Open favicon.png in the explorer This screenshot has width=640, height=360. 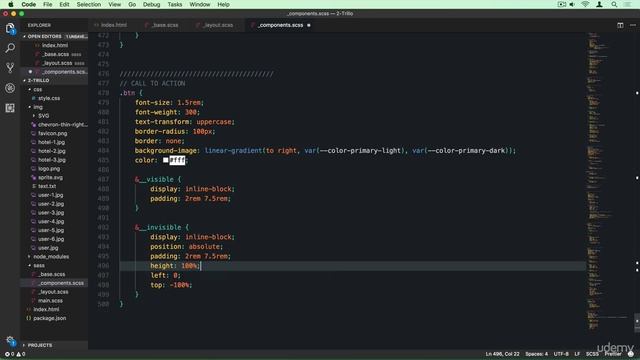(x=53, y=133)
